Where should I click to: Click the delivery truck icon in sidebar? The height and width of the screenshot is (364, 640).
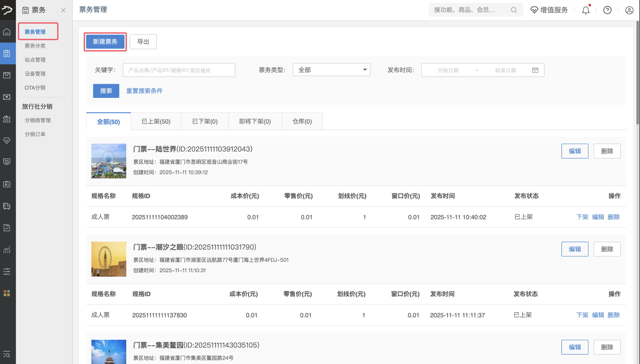coord(7,206)
